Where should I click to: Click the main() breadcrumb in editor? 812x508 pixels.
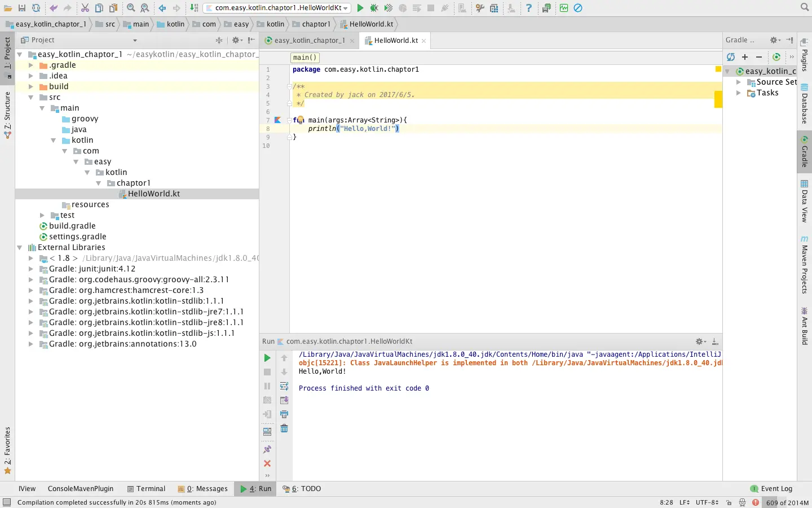305,58
